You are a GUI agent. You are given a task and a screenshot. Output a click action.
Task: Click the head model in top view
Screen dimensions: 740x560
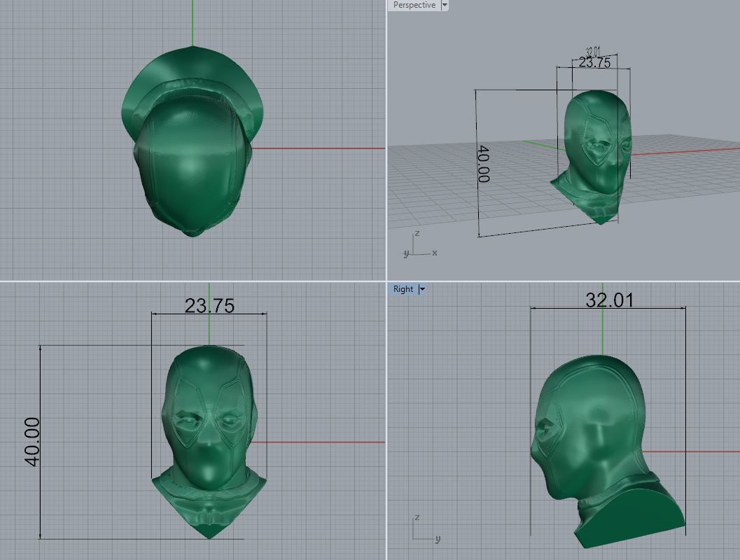tap(193, 141)
